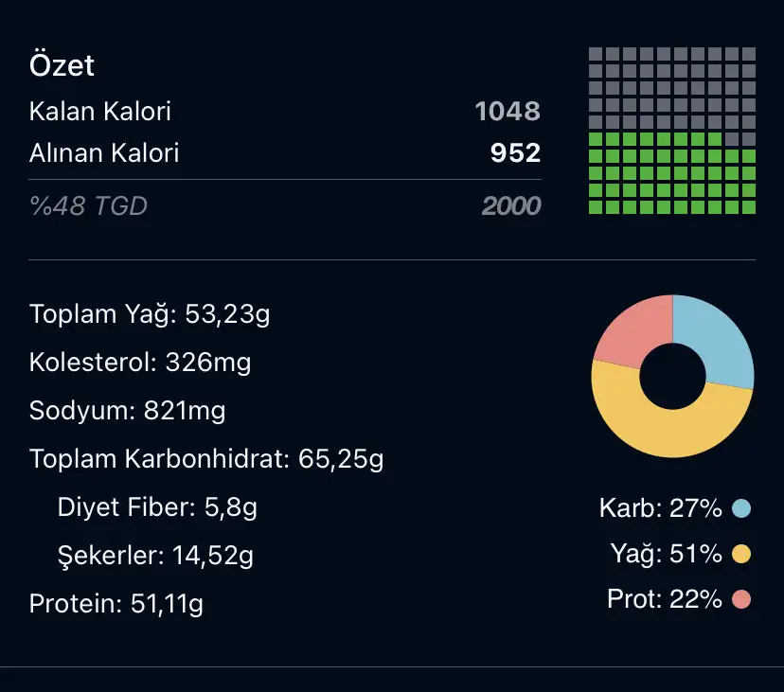Click the blue Karb legend dot
The height and width of the screenshot is (692, 784).
pyautogui.click(x=741, y=509)
